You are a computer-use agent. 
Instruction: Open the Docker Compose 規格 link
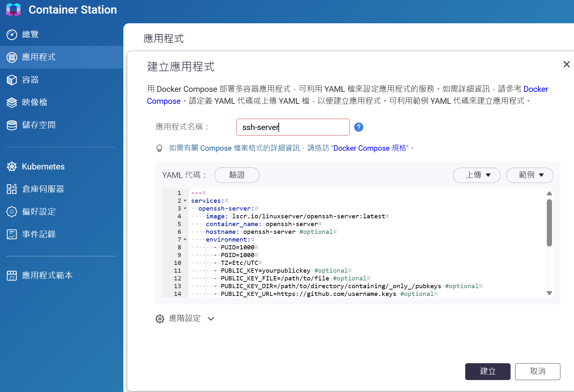tap(370, 148)
